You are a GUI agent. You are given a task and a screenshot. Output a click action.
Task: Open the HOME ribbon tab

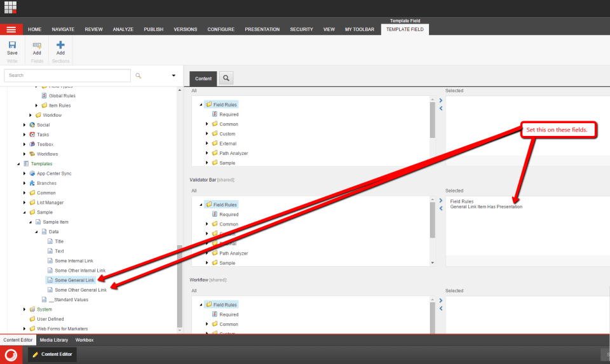[34, 30]
